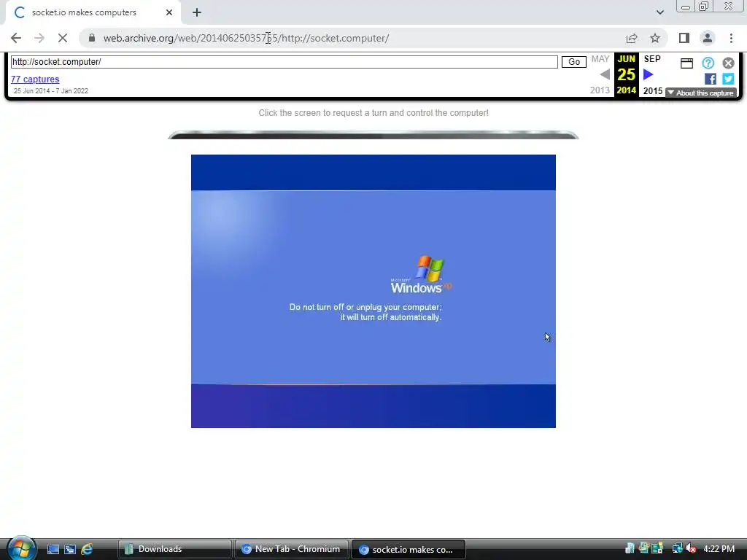Open the 77 captures link

point(35,79)
